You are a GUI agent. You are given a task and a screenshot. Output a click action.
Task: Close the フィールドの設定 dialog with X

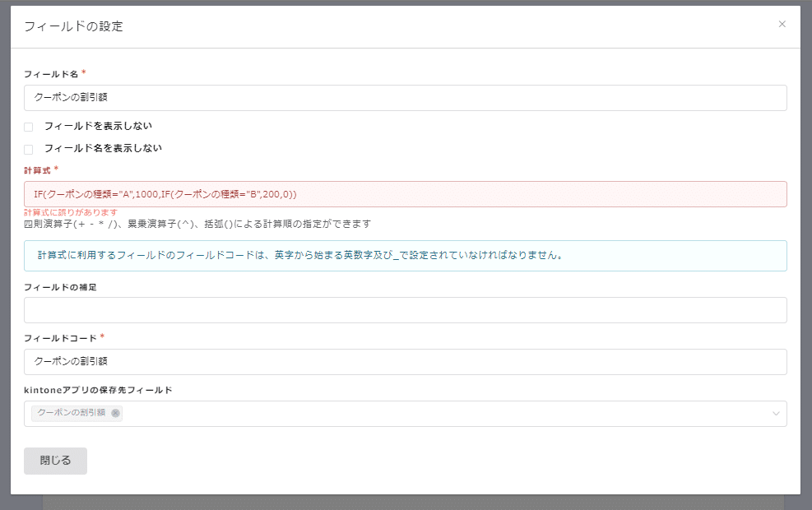[782, 25]
